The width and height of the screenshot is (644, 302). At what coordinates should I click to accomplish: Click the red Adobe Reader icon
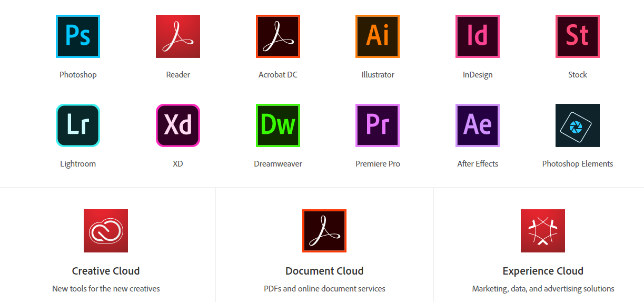coord(178,36)
